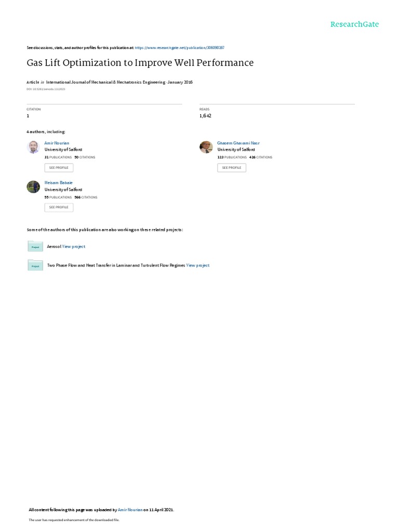Open the researchgate.net publication URL
This screenshot has width=399, height=532.
(x=179, y=48)
